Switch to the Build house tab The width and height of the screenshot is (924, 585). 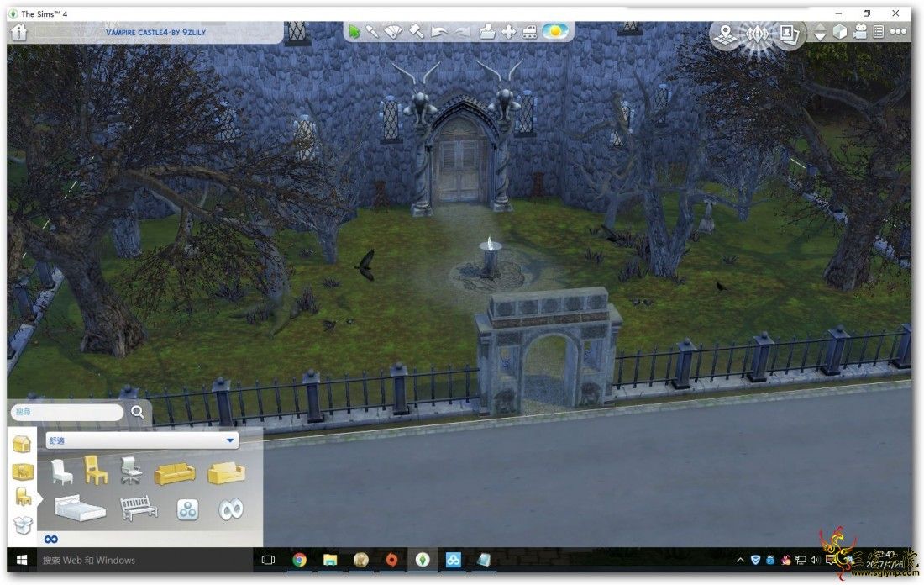coord(22,444)
